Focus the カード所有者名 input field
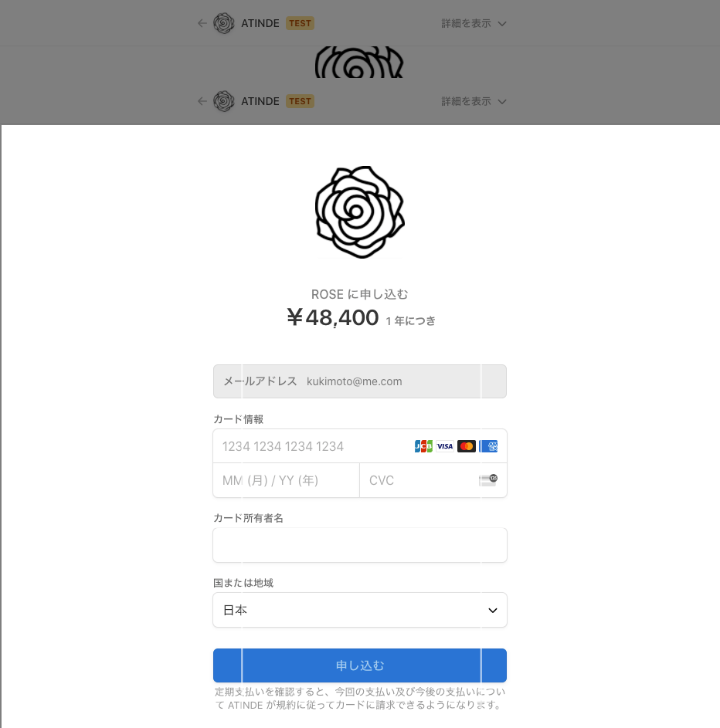Viewport: 720px width, 728px height. [360, 545]
